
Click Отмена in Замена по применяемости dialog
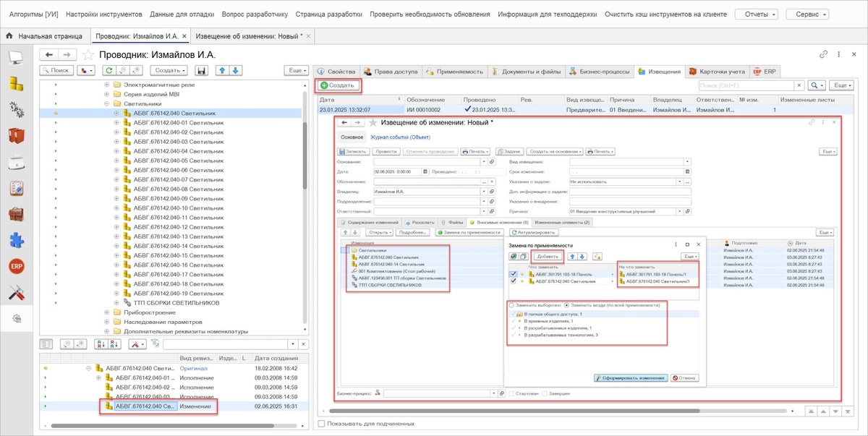(x=684, y=378)
